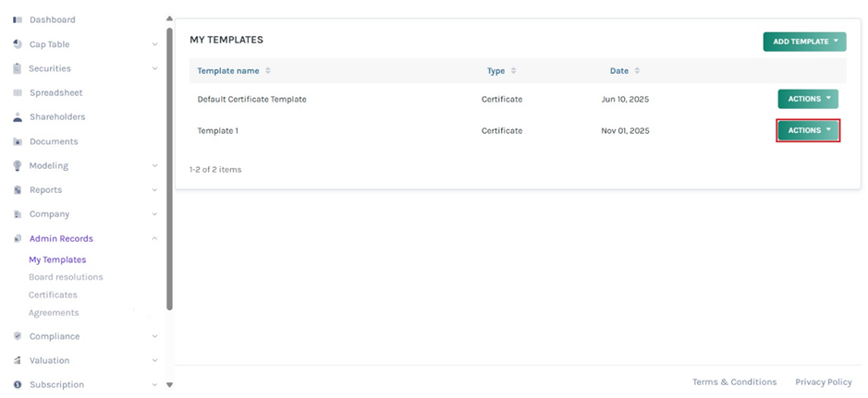
Task: Collapse the Admin Records section
Action: click(x=154, y=239)
